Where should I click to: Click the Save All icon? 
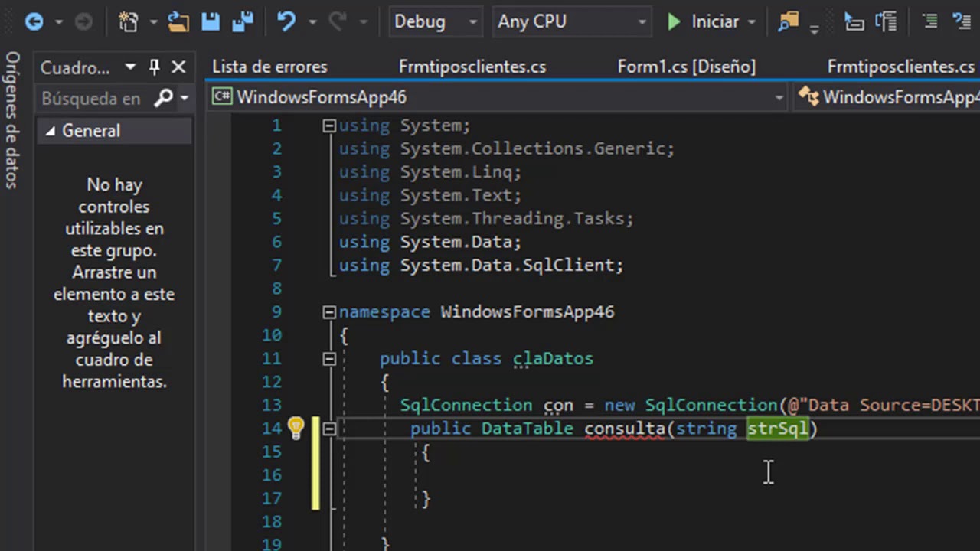point(243,21)
